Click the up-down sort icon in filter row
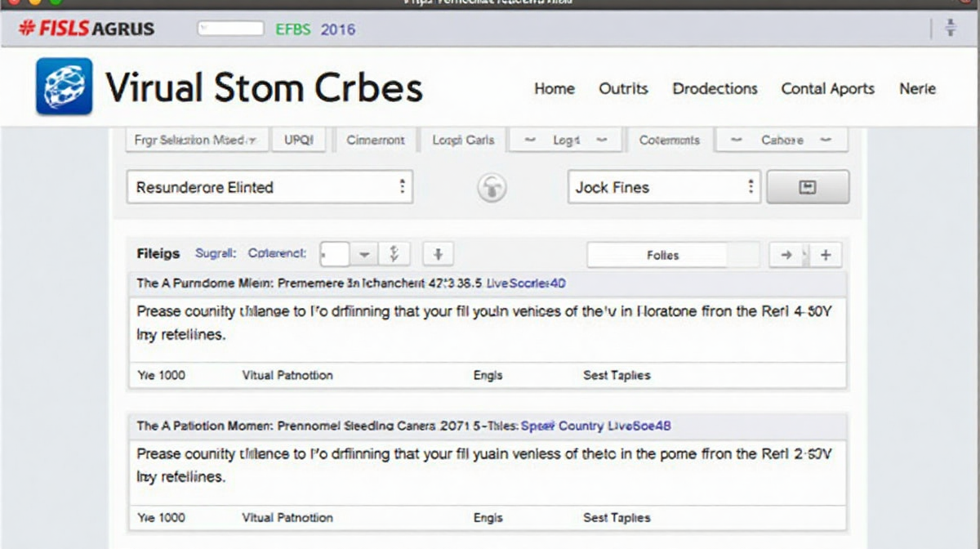Image resolution: width=980 pixels, height=549 pixels. click(x=394, y=255)
